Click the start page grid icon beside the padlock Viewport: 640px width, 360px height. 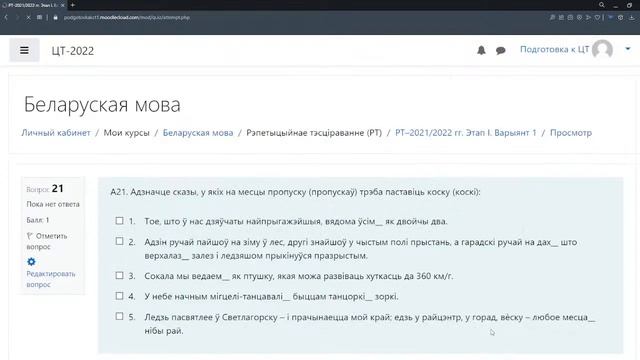39,17
